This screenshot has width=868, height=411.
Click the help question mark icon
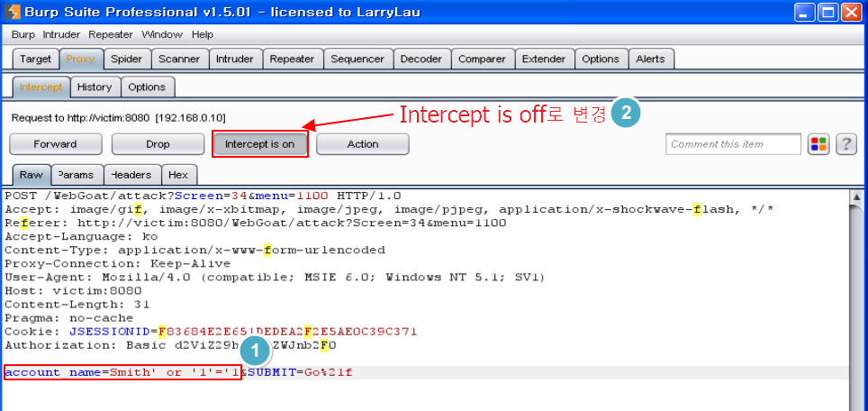845,144
